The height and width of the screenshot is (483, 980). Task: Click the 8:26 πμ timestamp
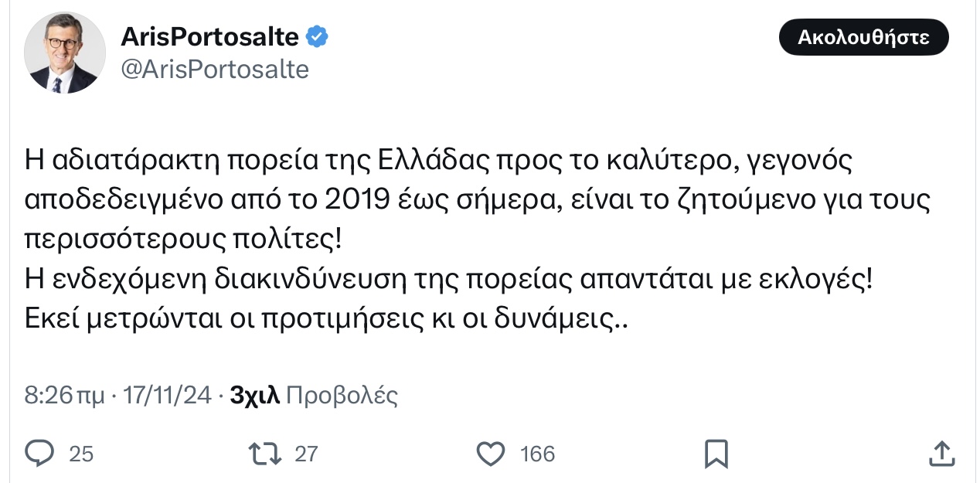[x=64, y=396]
